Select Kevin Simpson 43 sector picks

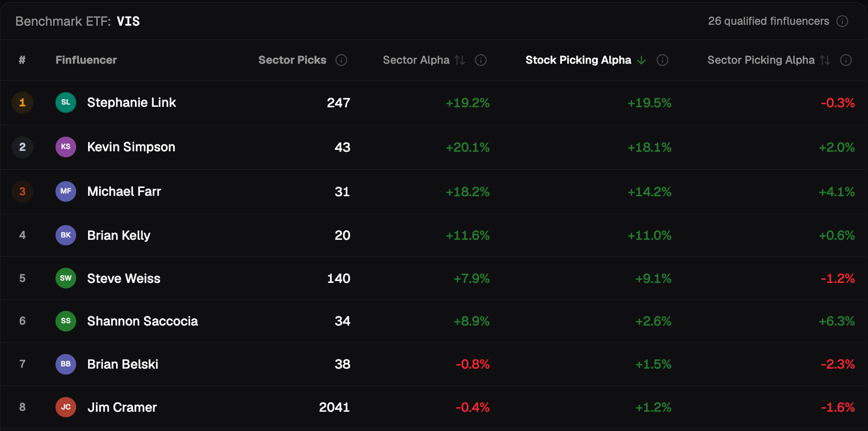pos(342,147)
